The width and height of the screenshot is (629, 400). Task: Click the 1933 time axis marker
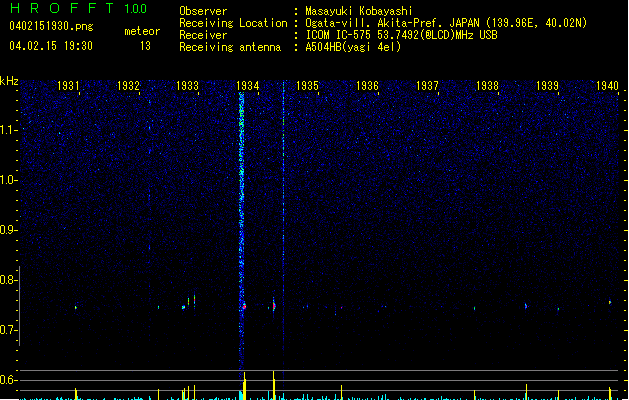tap(187, 85)
